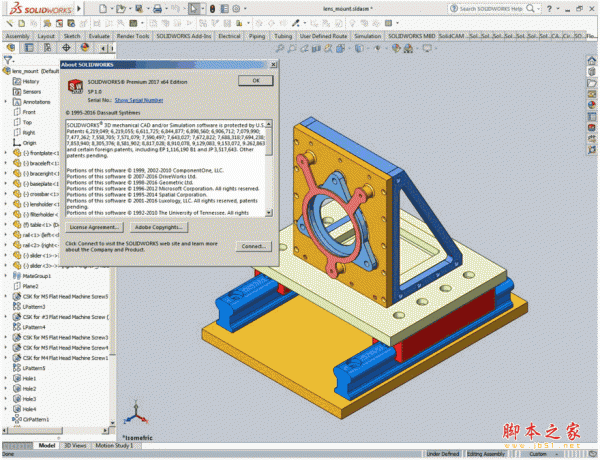Open the dropdown arrow next to Open
This screenshot has height=460, width=600.
(130, 8)
